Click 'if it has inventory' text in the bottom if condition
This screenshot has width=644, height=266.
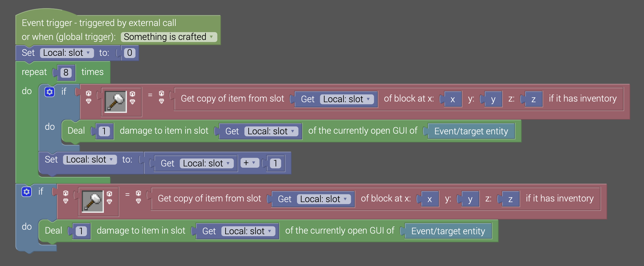click(x=560, y=198)
